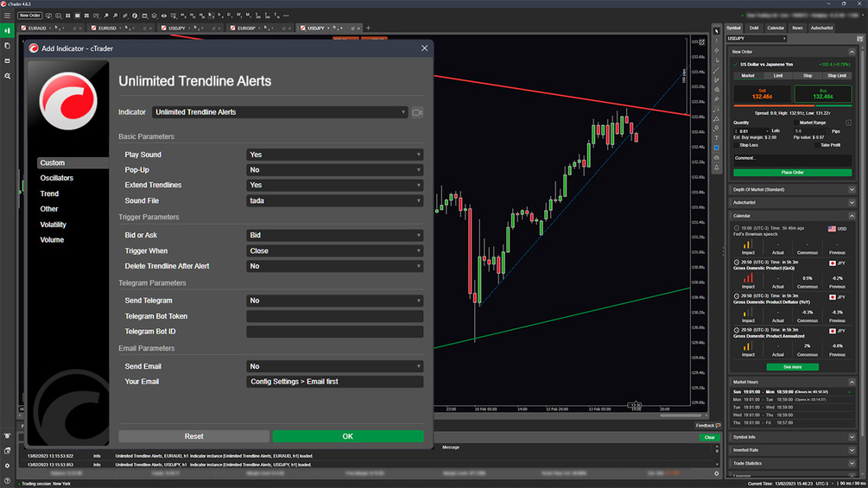
Task: Toggle the Stop Loss checkbox
Action: [x=737, y=145]
